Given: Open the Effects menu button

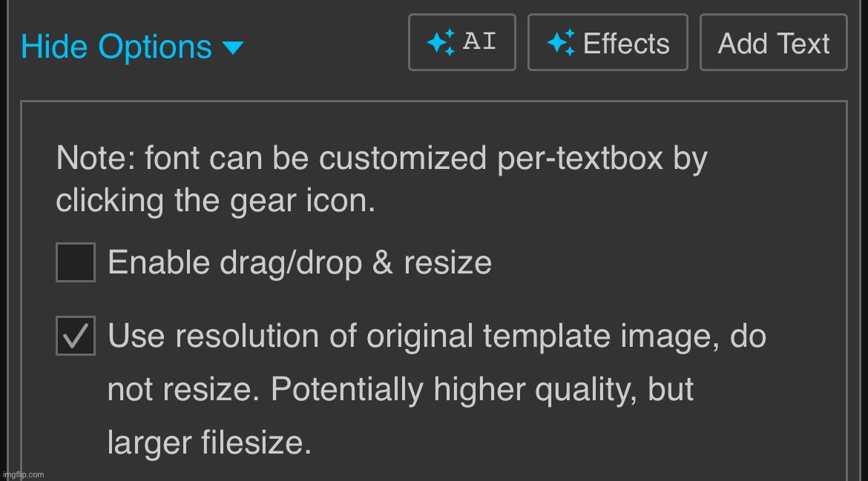Looking at the screenshot, I should [x=608, y=43].
